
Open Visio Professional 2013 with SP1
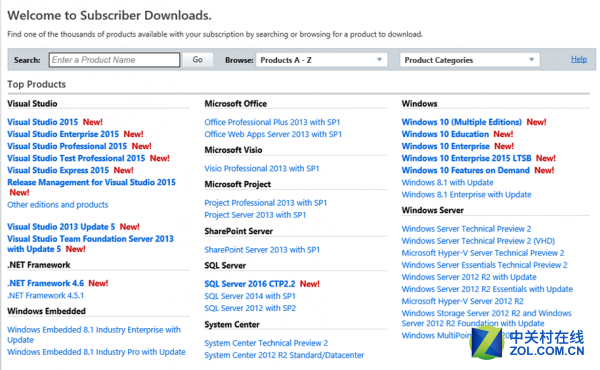[262, 169]
